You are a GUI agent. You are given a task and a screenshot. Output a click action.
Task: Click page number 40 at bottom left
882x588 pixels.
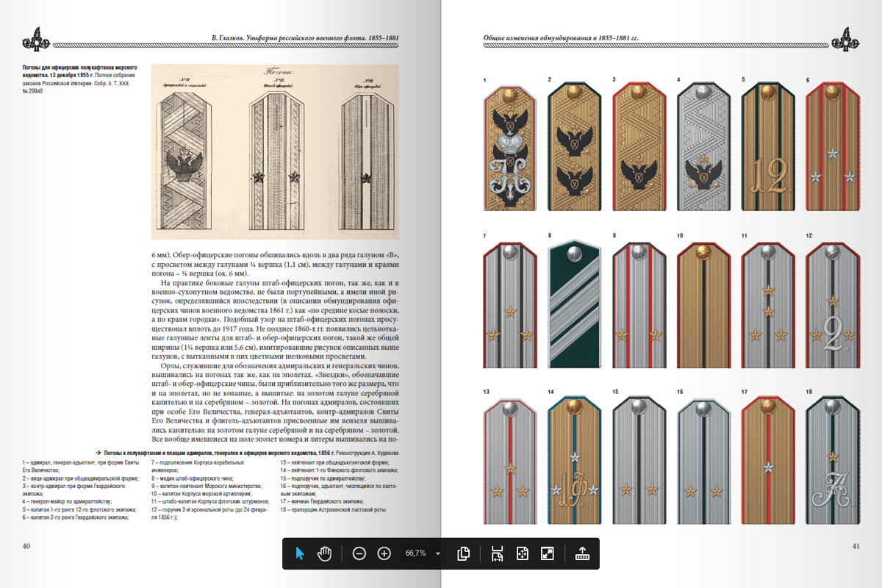pos(26,546)
